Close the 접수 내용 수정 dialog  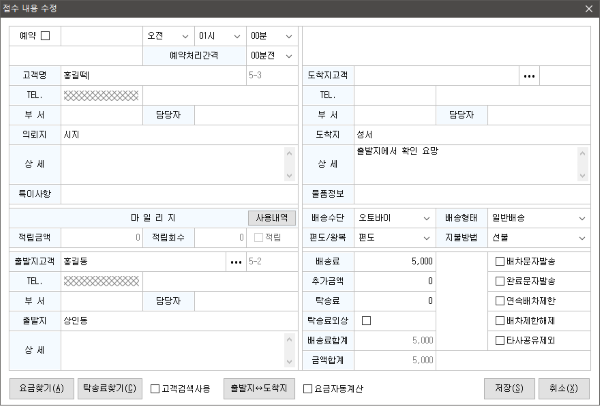[x=588, y=8]
